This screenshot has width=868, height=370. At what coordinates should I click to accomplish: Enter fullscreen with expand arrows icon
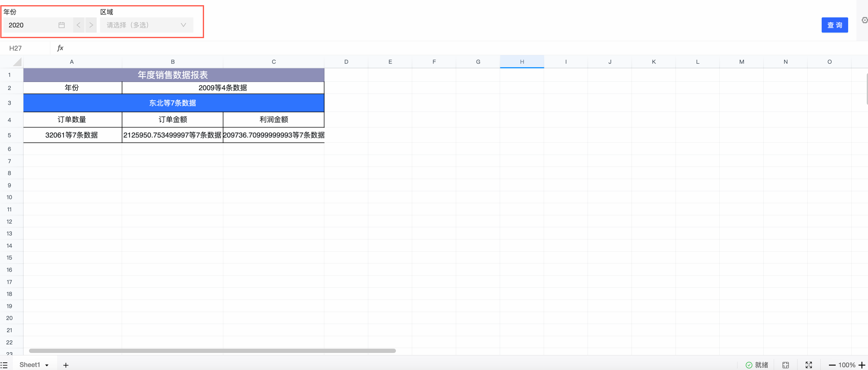coord(809,365)
